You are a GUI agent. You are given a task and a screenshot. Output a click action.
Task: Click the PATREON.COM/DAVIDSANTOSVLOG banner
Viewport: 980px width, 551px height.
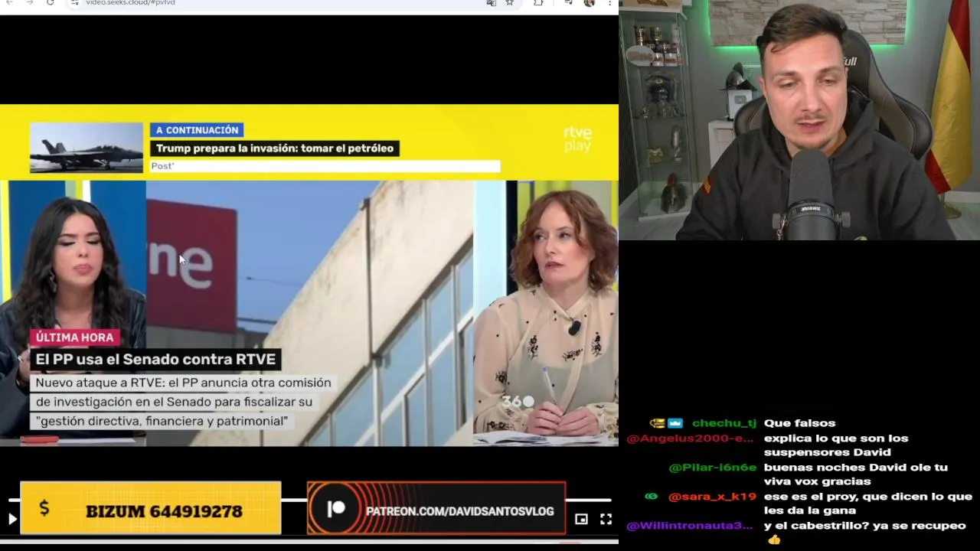(x=436, y=508)
